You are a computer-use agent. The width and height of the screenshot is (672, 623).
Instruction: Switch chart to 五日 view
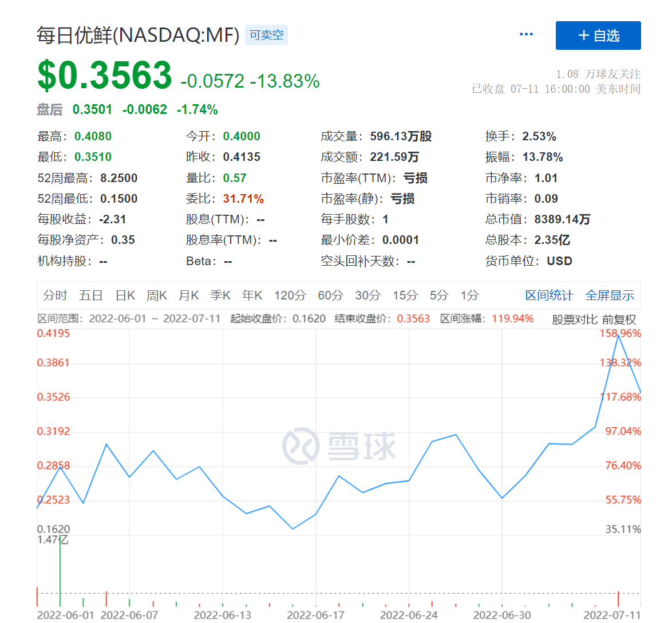pos(91,295)
